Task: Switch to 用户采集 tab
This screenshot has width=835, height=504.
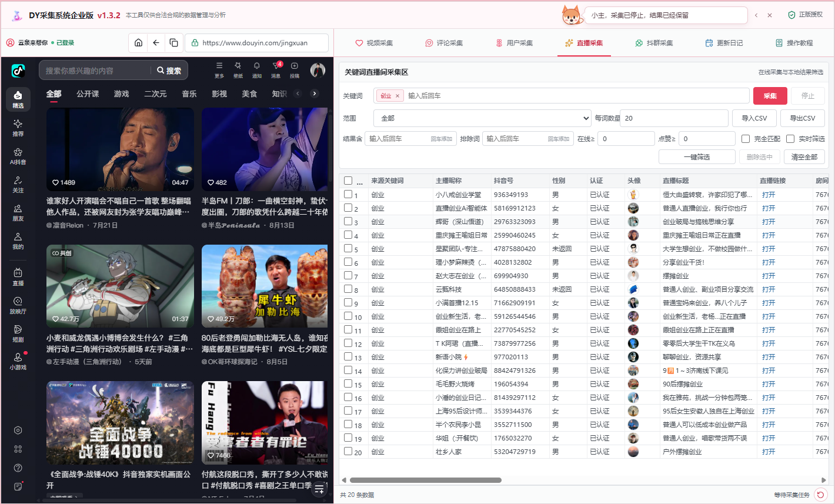Action: 515,43
